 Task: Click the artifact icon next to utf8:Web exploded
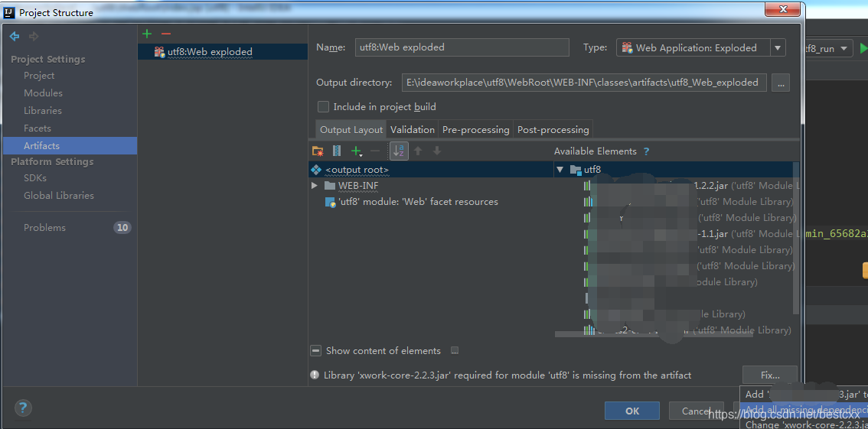pyautogui.click(x=159, y=52)
